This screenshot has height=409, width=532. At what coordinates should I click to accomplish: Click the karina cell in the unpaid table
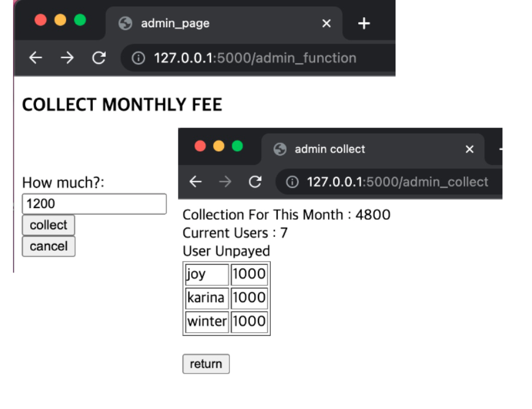[206, 298]
